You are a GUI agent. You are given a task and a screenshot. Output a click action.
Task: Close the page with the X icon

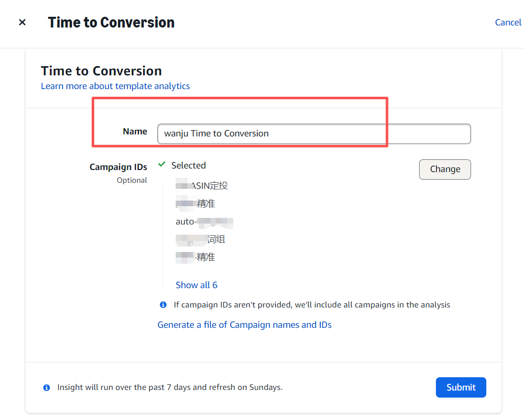22,22
